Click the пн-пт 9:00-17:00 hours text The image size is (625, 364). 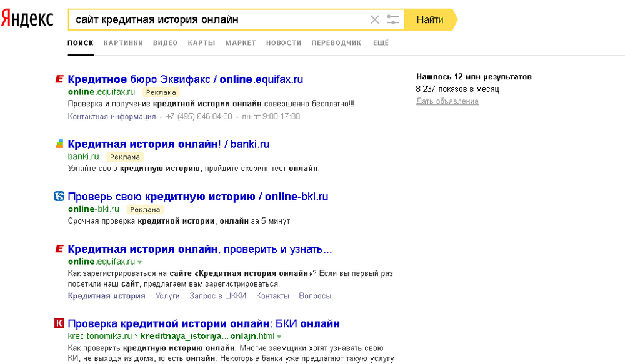pyautogui.click(x=271, y=116)
